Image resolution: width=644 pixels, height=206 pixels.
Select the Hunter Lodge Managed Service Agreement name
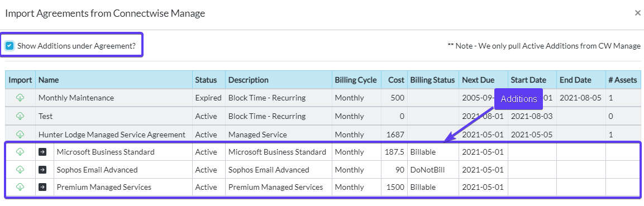[x=112, y=134]
